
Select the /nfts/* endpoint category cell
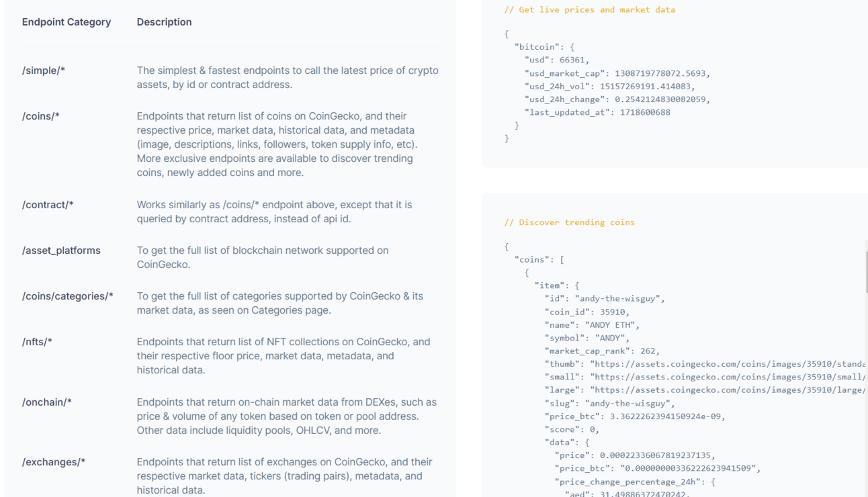click(x=37, y=342)
